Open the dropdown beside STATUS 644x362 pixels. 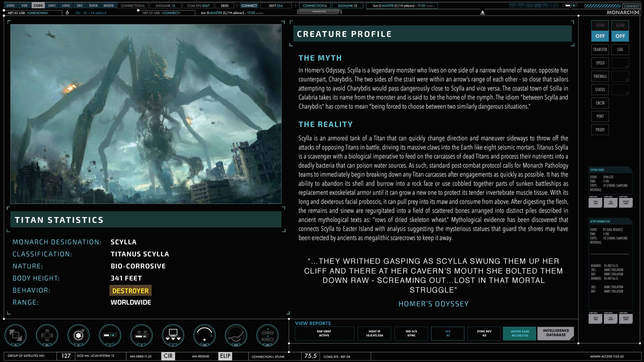[x=620, y=90]
